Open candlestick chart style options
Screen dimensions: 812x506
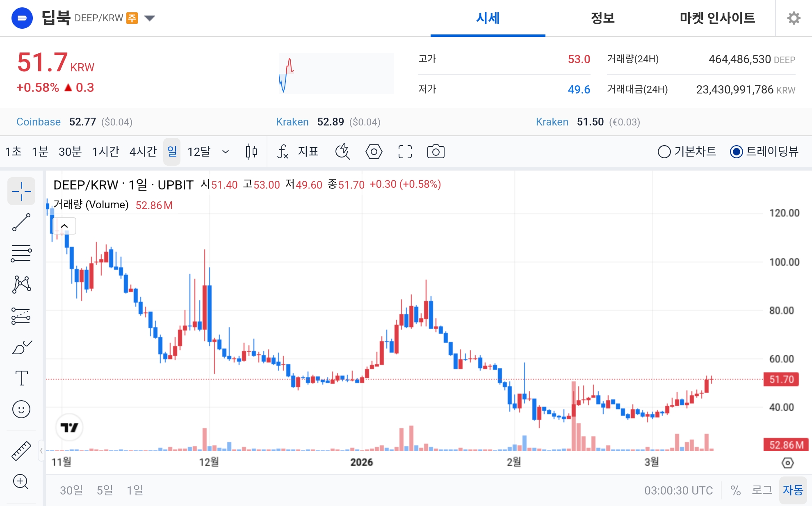coord(251,152)
